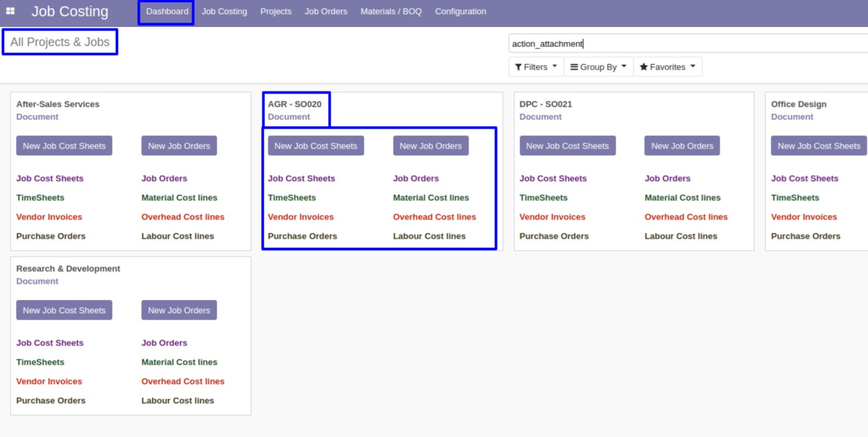Open TimeSheets in DPC - SO021 card
868x437 pixels.
tap(544, 198)
